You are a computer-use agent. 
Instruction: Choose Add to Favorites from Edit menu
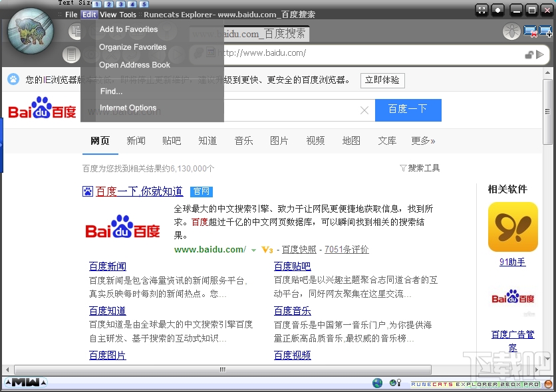tap(128, 29)
